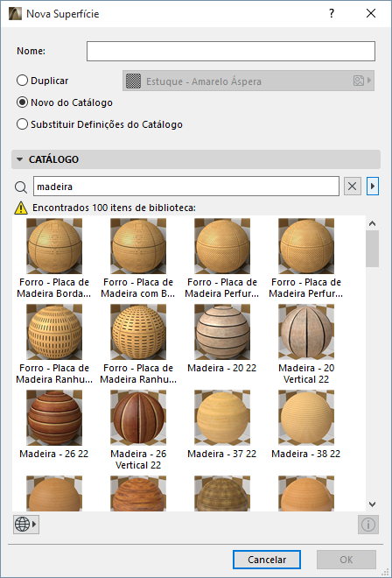Select the Madeira - 20 22 material
This screenshot has width=392, height=578.
pos(222,332)
